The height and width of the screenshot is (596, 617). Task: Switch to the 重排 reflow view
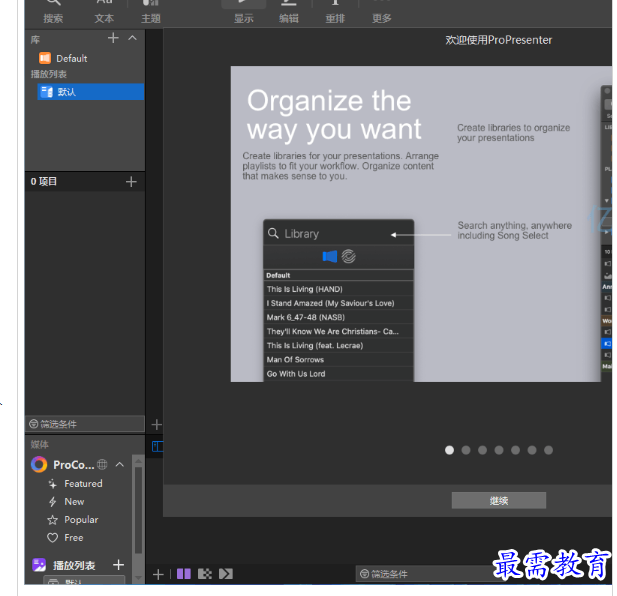click(x=335, y=12)
